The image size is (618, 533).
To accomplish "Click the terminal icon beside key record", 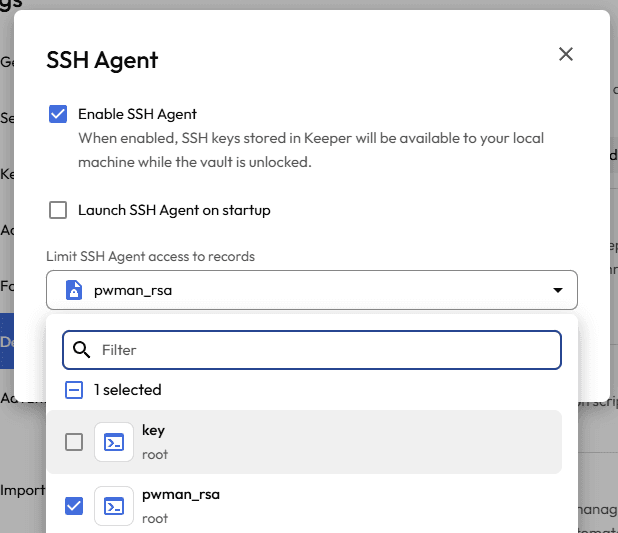I will 114,442.
